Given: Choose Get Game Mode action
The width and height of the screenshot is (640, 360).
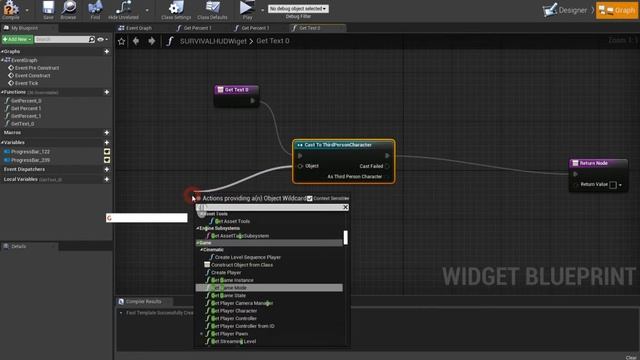Looking at the screenshot, I should [x=269, y=288].
